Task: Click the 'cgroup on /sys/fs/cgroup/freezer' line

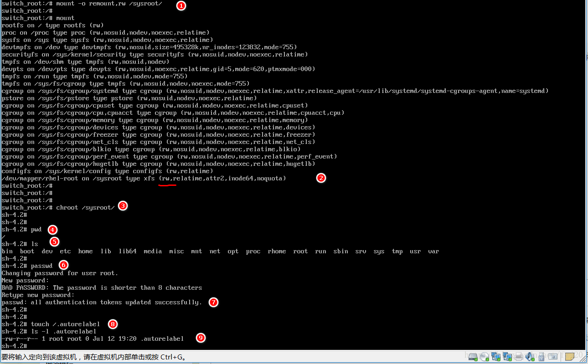Action: 159,135
